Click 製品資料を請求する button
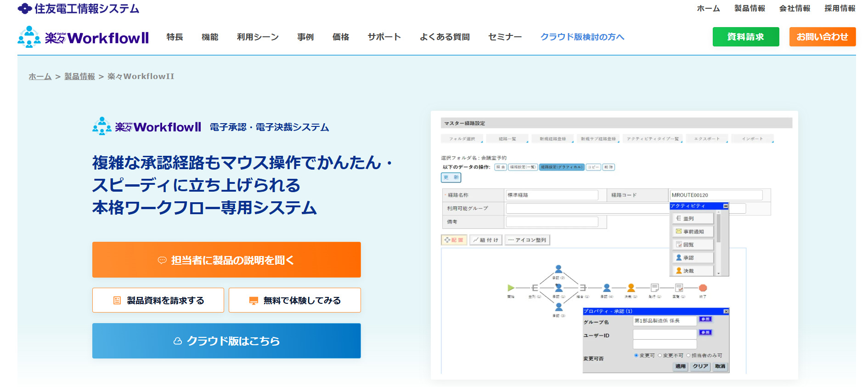The width and height of the screenshot is (868, 387). click(x=158, y=300)
